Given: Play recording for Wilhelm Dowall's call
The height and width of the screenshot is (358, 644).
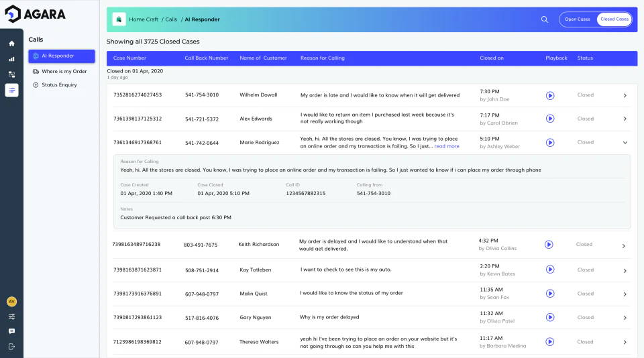Looking at the screenshot, I should [550, 96].
